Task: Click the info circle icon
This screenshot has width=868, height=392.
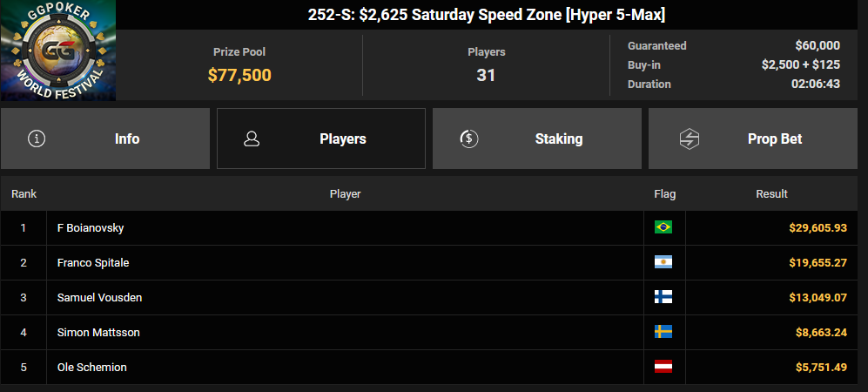Action: click(x=37, y=139)
